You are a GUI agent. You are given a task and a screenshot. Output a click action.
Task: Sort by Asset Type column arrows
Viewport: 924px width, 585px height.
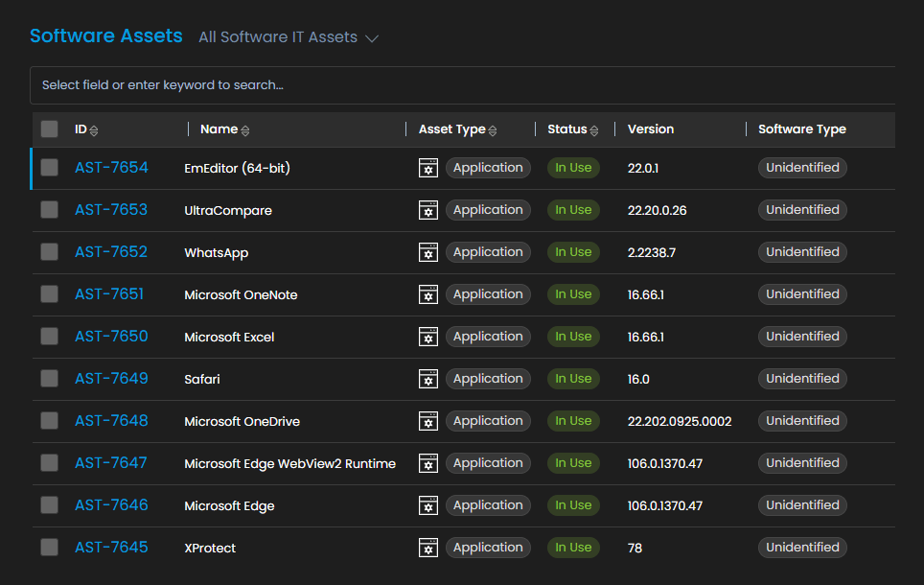(x=493, y=130)
